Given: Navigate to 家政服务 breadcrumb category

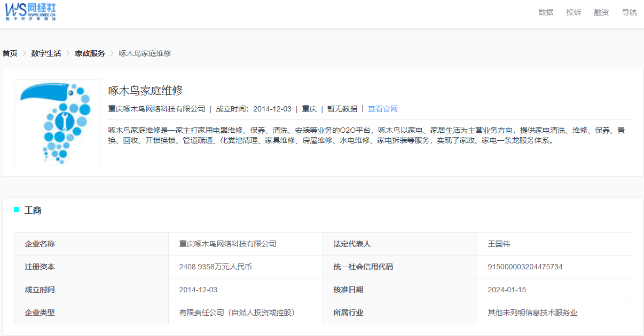Looking at the screenshot, I should pos(90,53).
